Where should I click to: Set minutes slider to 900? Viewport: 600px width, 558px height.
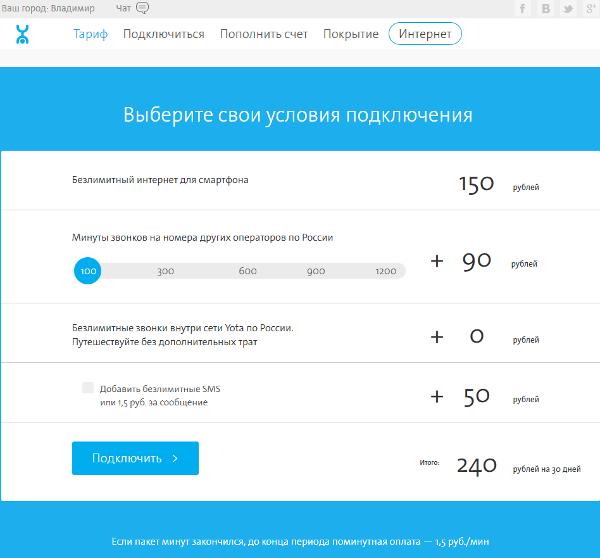(316, 271)
